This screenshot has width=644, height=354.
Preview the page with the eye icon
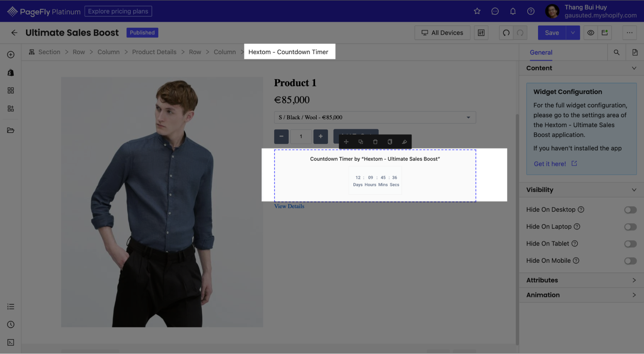(x=591, y=33)
